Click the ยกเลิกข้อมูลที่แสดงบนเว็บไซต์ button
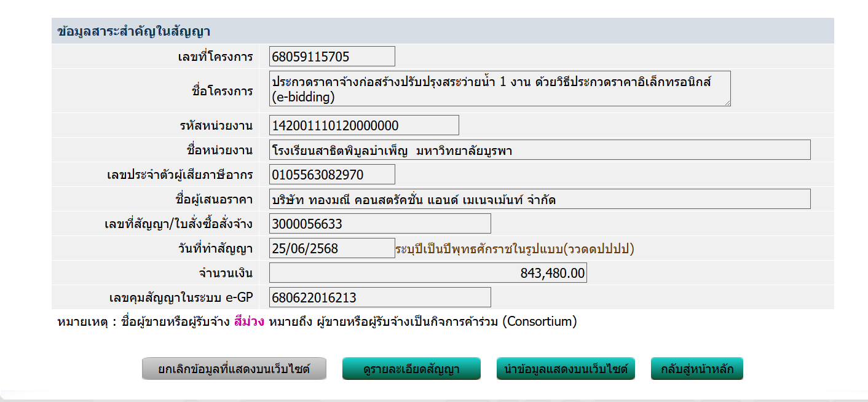The height and width of the screenshot is (402, 868). [234, 369]
